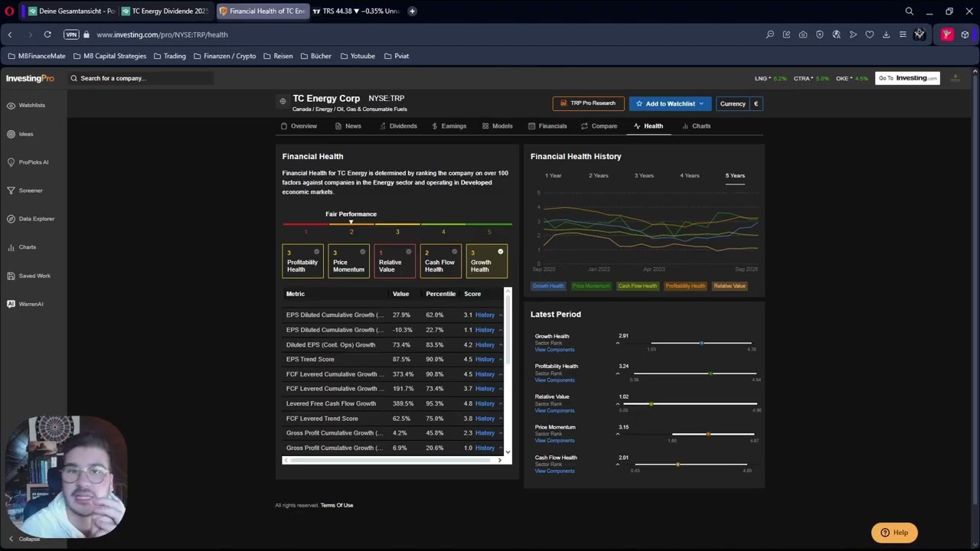Add page to bookmarks with heart icon
Image resolution: width=980 pixels, height=551 pixels.
(869, 34)
